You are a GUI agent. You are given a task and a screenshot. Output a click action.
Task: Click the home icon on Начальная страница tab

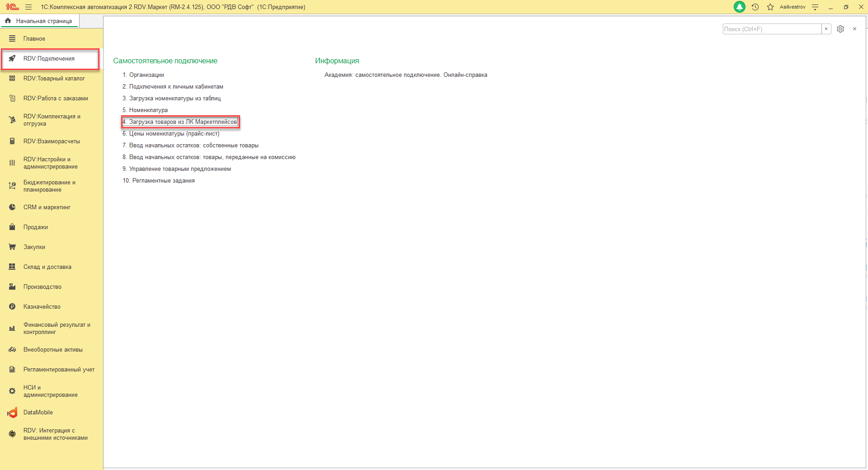click(8, 21)
